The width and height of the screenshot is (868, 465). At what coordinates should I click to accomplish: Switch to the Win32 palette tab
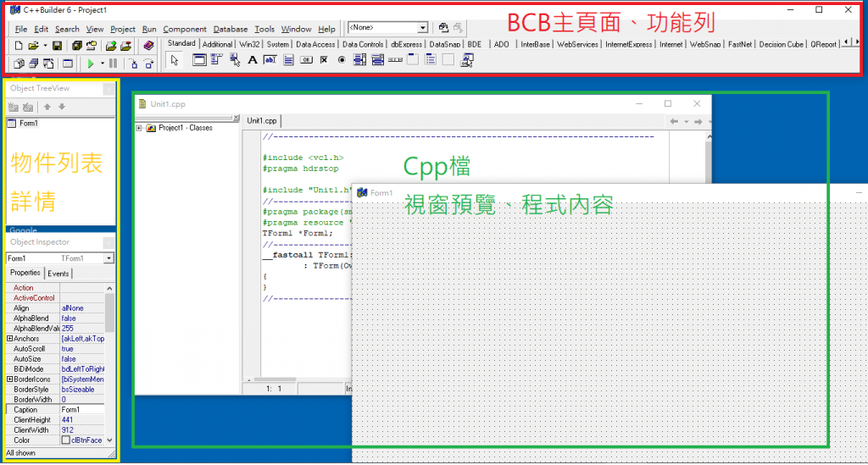click(x=249, y=44)
